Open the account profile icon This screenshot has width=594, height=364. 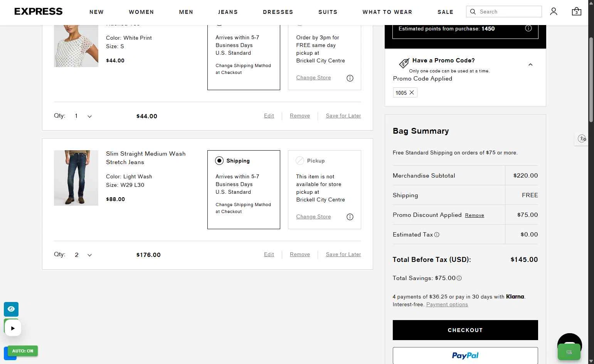tap(554, 12)
